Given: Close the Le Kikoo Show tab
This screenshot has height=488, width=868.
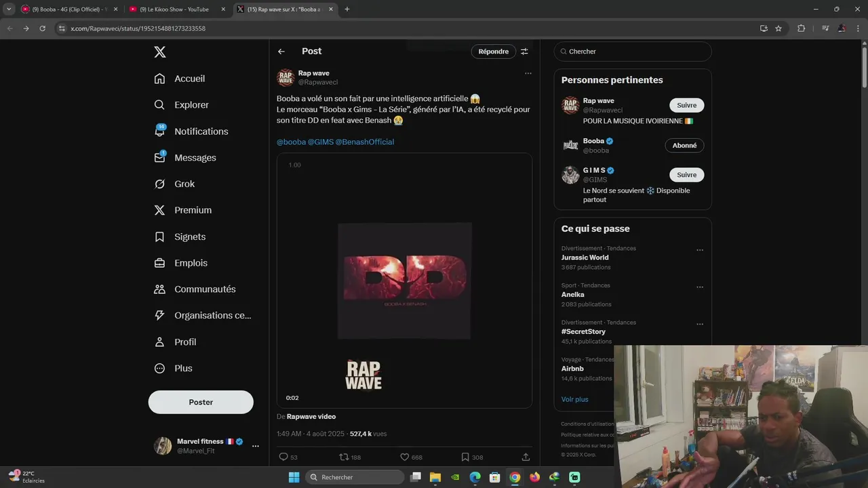Looking at the screenshot, I should (222, 9).
